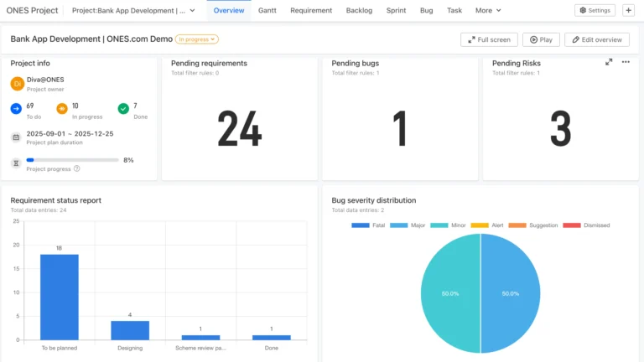This screenshot has width=644, height=362.
Task: Switch to the Gantt tab
Action: click(267, 10)
